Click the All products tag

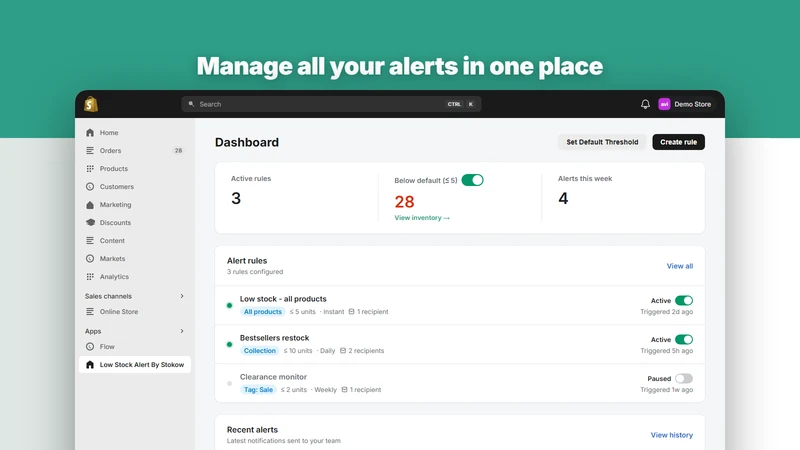tap(263, 312)
